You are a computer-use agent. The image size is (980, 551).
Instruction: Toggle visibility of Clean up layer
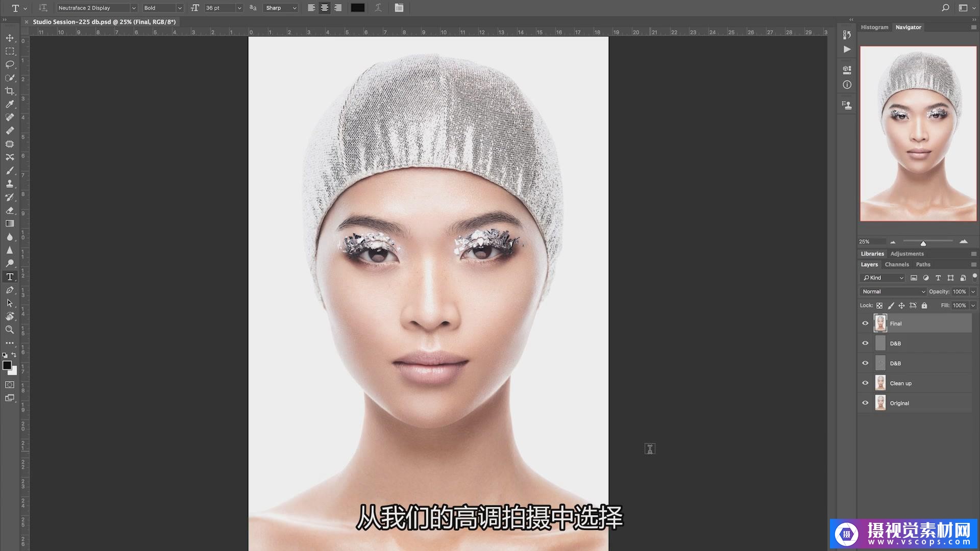pyautogui.click(x=865, y=383)
